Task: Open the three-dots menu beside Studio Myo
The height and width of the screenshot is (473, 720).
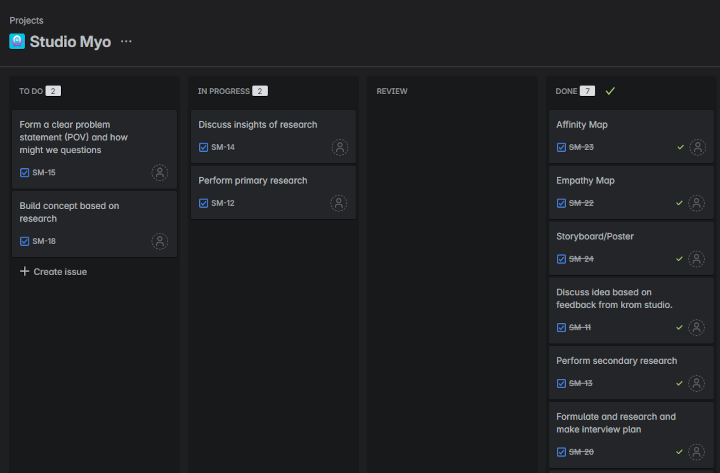Action: click(126, 41)
